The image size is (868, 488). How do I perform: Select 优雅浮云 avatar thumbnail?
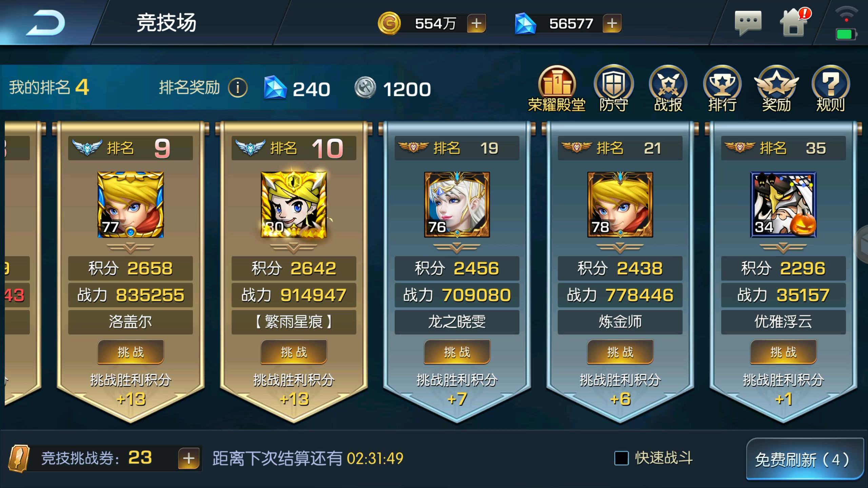coord(783,204)
